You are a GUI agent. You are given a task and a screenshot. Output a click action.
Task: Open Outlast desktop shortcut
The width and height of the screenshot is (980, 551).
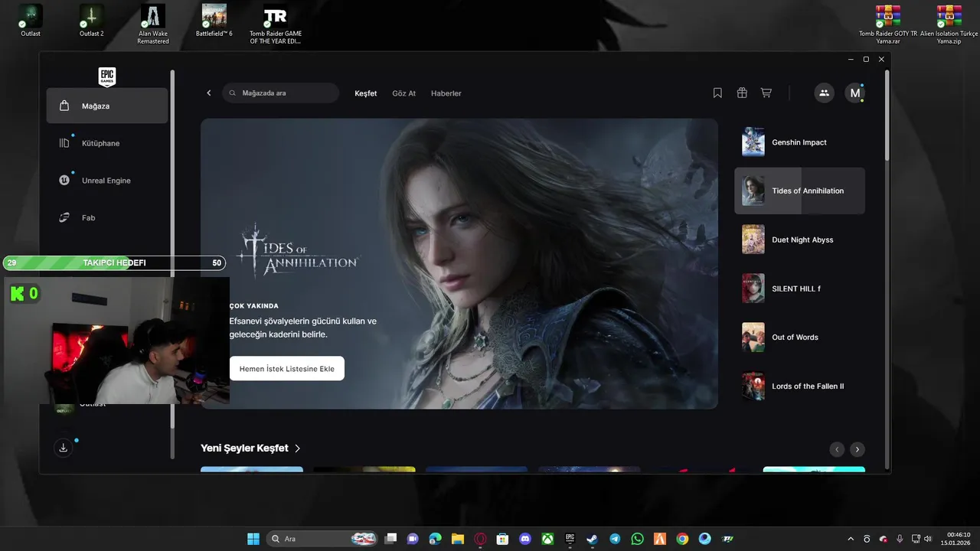[31, 21]
